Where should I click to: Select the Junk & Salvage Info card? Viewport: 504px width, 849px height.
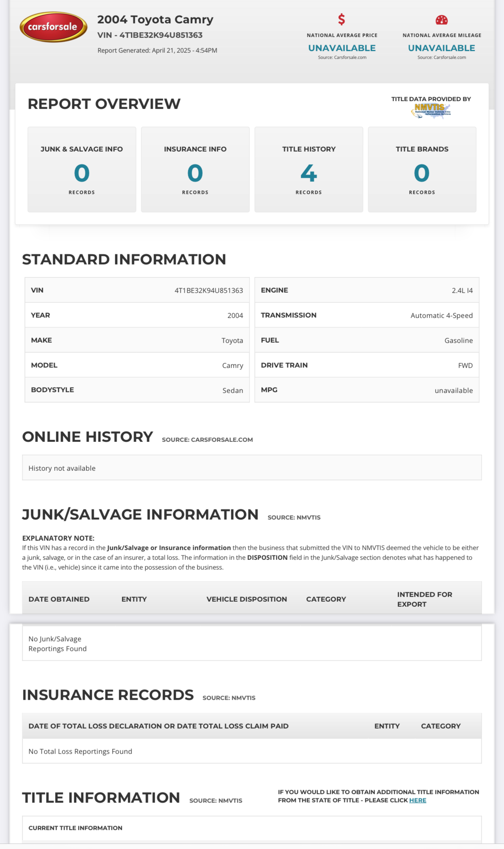82,170
